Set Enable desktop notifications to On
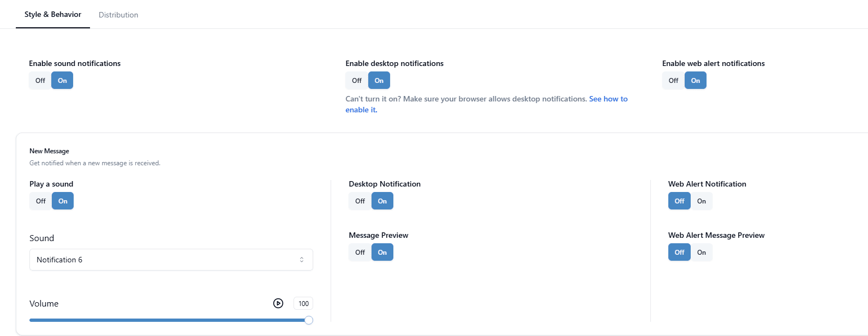This screenshot has height=336, width=868. [379, 81]
